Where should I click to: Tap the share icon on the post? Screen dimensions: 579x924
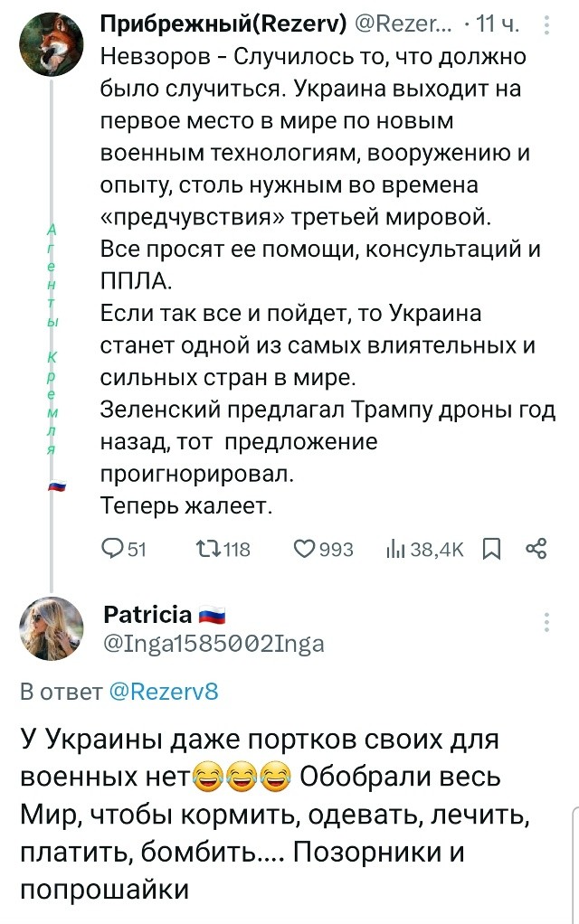[x=536, y=549]
